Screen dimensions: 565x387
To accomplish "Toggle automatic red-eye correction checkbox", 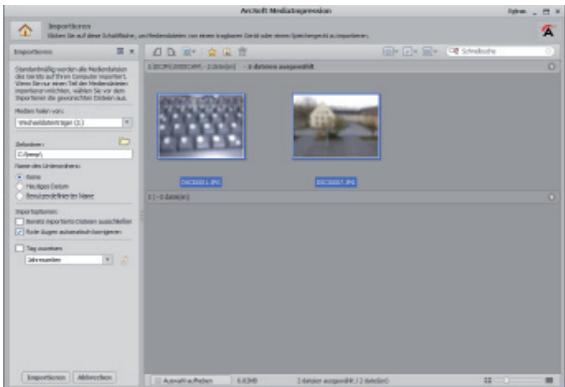I will click(19, 232).
